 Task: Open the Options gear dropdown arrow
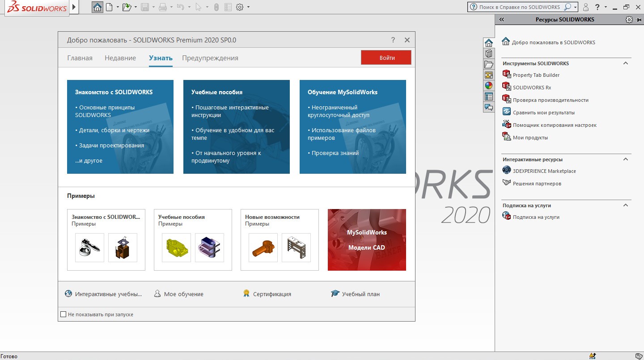tap(248, 7)
